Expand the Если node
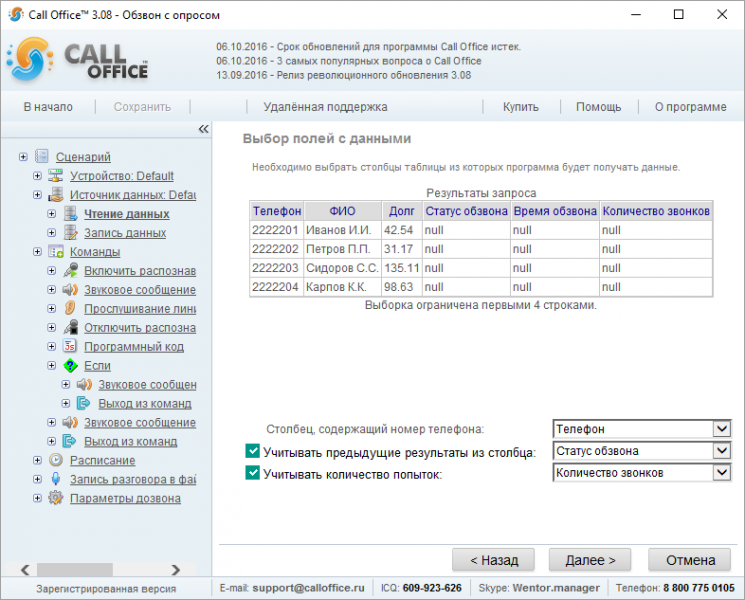745x600 pixels. [x=52, y=365]
